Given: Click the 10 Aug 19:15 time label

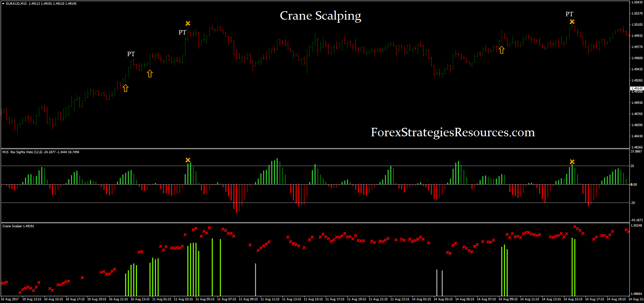Looking at the screenshot, I should pyautogui.click(x=97, y=299).
